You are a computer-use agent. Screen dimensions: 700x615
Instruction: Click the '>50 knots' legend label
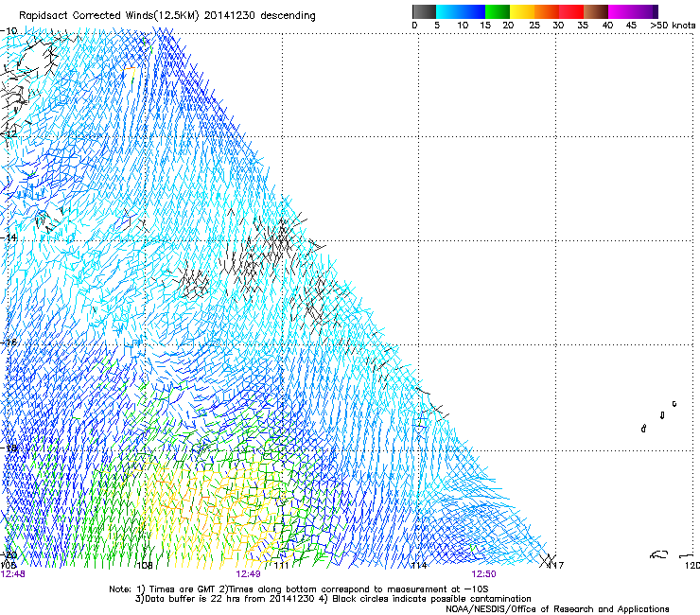coord(673,26)
